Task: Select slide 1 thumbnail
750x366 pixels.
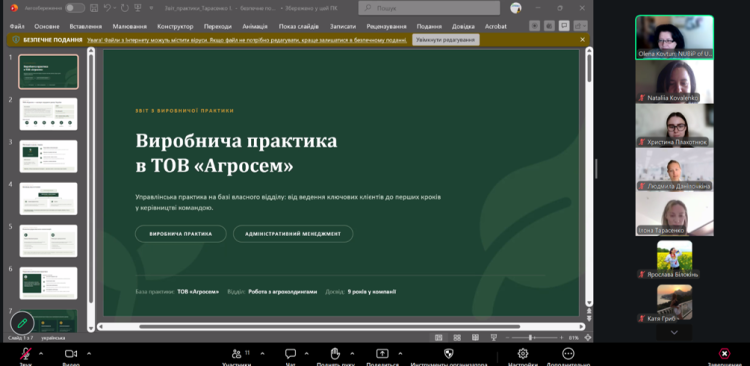Action: pyautogui.click(x=48, y=72)
